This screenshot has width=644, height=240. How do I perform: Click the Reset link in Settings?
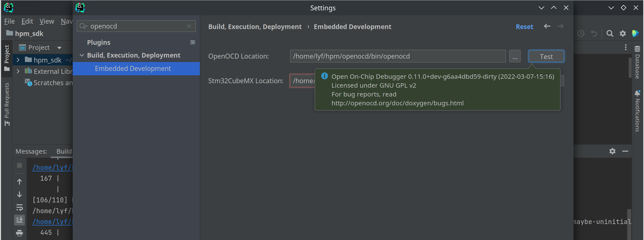point(524,27)
